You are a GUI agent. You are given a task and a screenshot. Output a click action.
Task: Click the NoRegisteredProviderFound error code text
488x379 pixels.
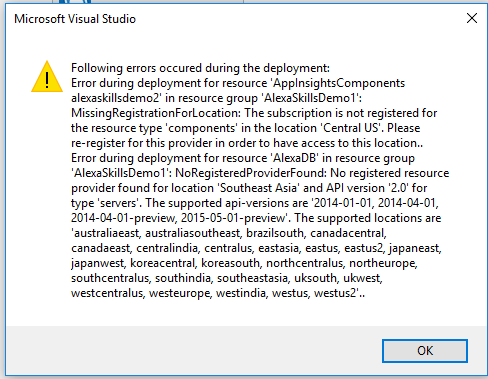tap(251, 173)
